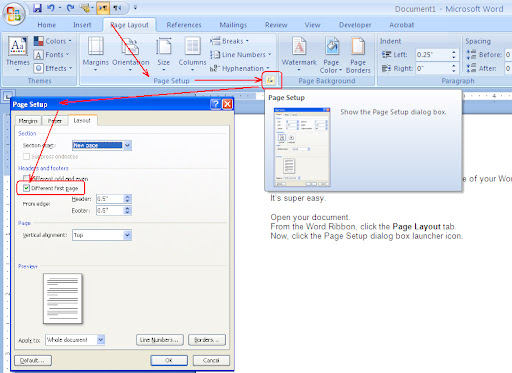Switch to the Home ribbon tab

coord(47,25)
